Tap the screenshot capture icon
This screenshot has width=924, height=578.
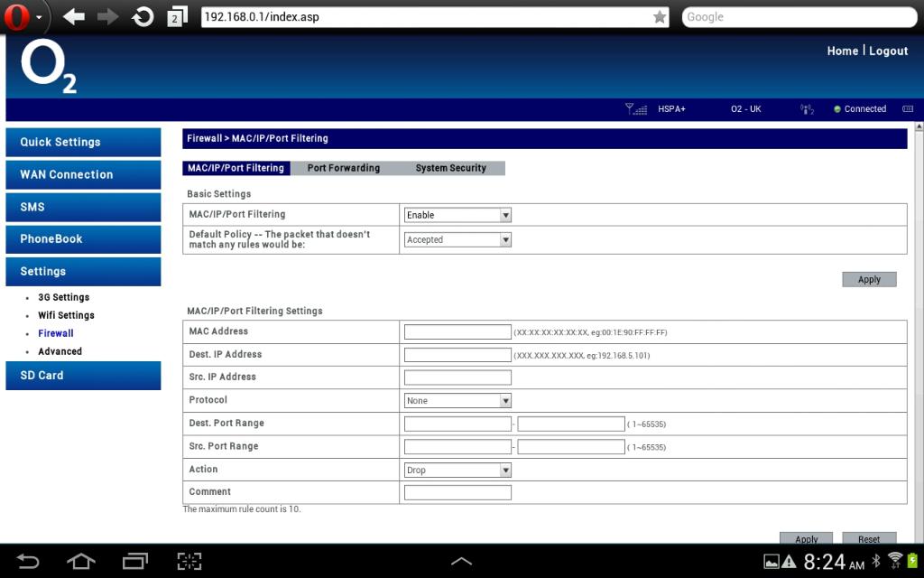189,561
